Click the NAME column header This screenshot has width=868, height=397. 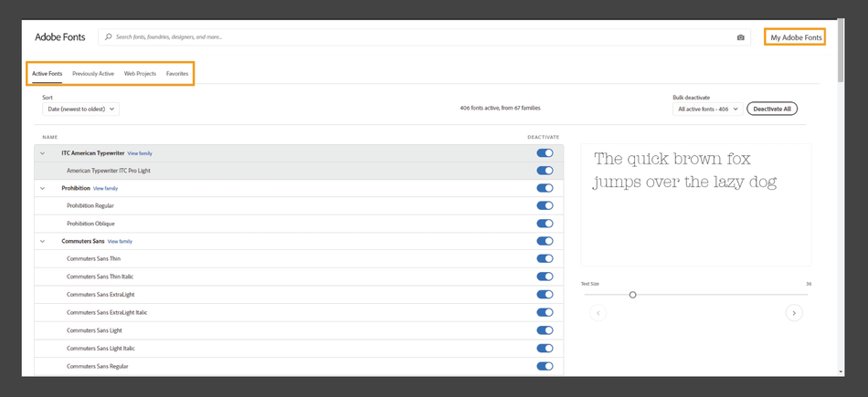click(50, 137)
